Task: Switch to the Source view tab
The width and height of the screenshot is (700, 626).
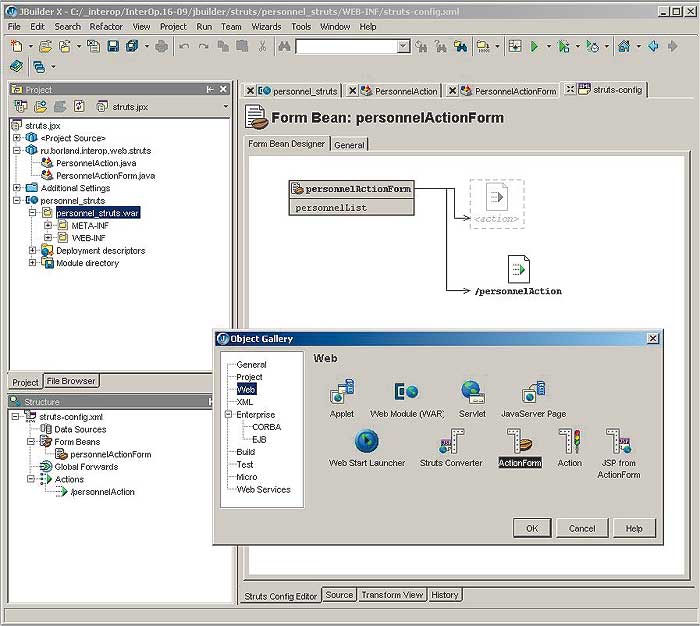Action: tap(339, 595)
